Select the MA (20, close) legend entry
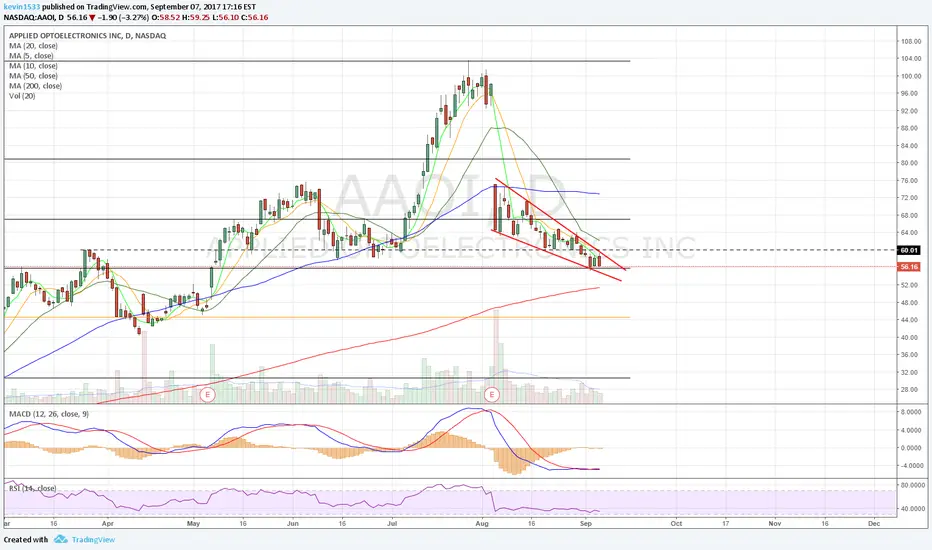Screen dimensions: 932x550 33,46
